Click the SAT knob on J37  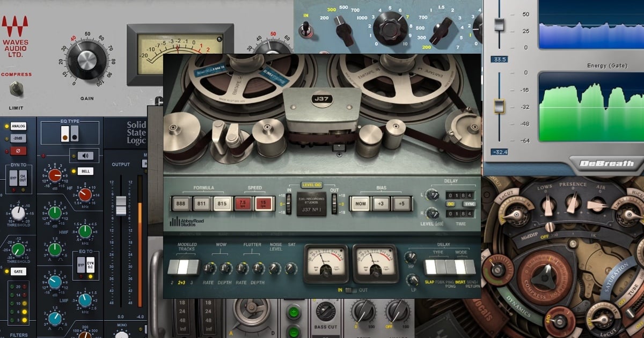pos(291,268)
